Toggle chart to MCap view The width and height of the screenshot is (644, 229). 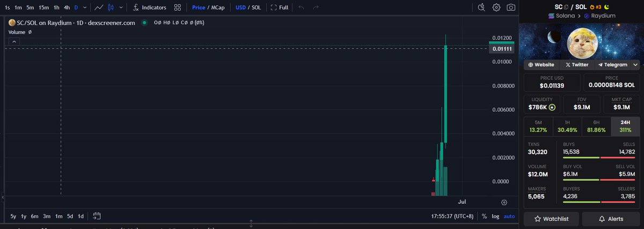click(218, 8)
